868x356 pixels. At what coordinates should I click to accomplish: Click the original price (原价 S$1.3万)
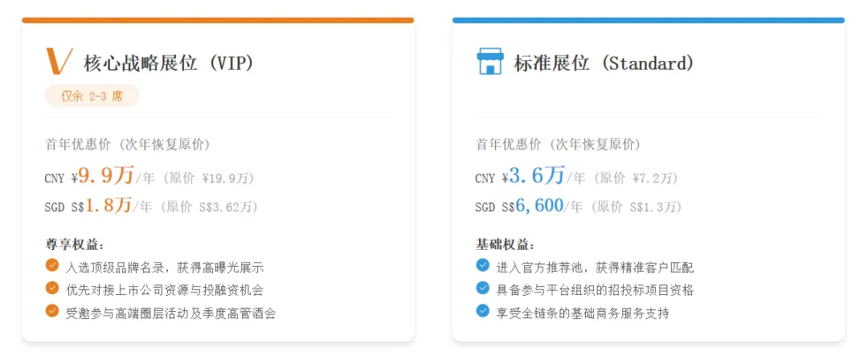[x=636, y=207]
